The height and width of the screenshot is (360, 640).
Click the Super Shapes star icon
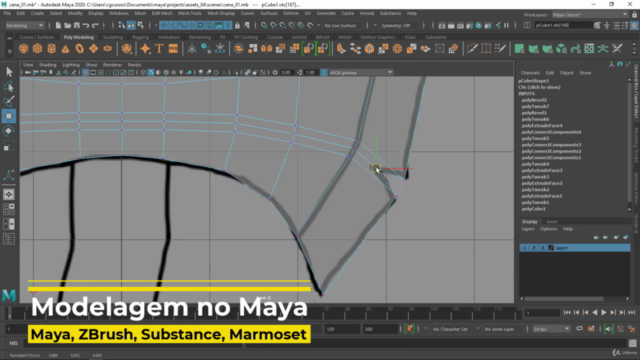pyautogui.click(x=145, y=49)
